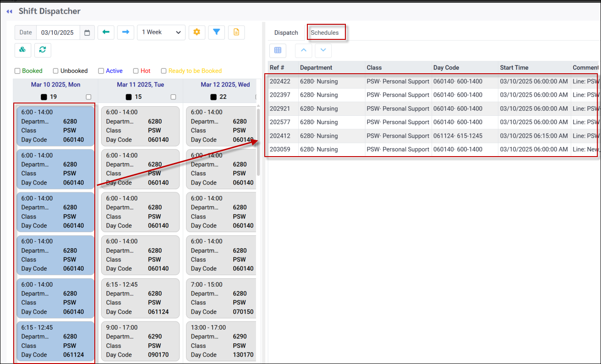Click the Shift Dispatcher title

pos(49,11)
